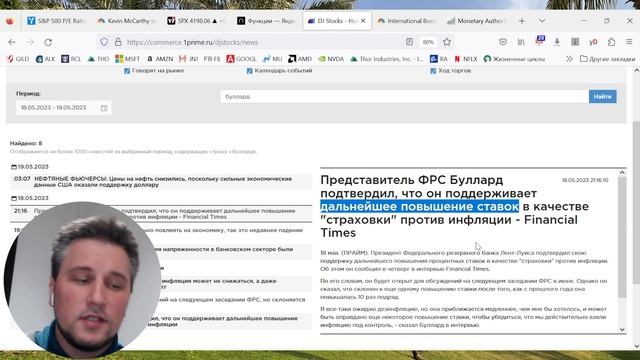Open the ALK bookmark
Screen dimensions: 640x360
pos(45,59)
